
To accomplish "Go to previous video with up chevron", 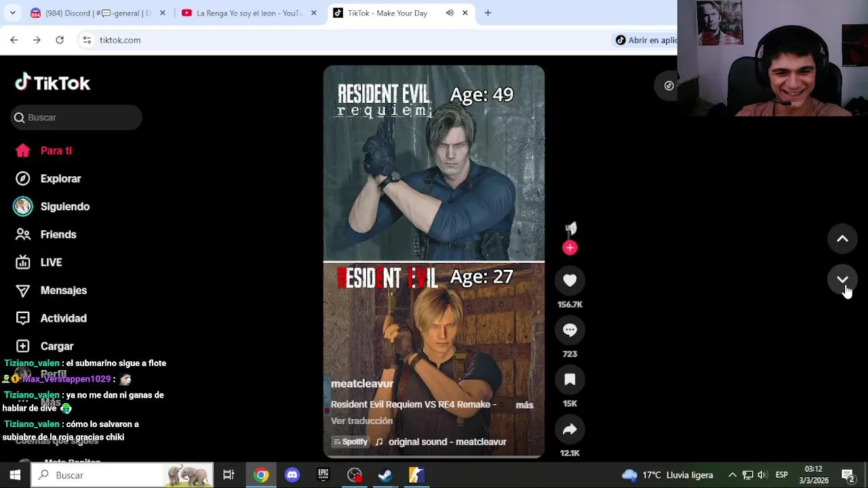I will (842, 239).
